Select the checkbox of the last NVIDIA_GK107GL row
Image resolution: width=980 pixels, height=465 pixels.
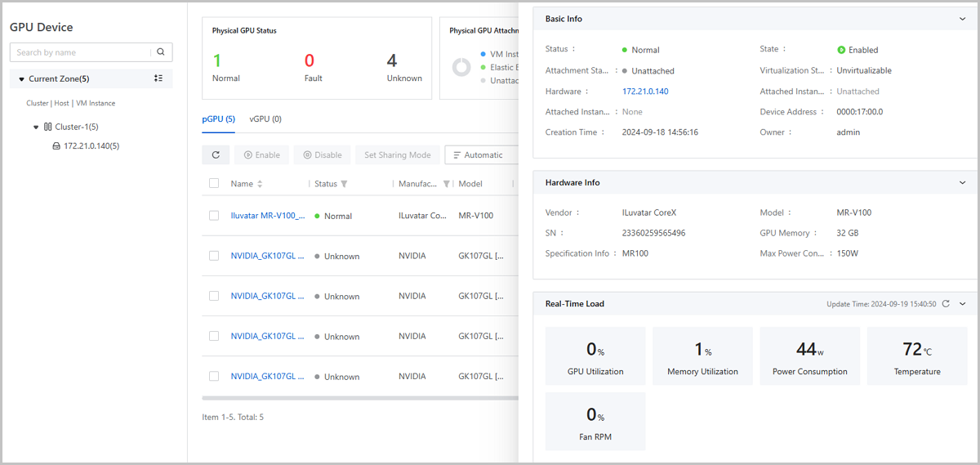tap(214, 376)
